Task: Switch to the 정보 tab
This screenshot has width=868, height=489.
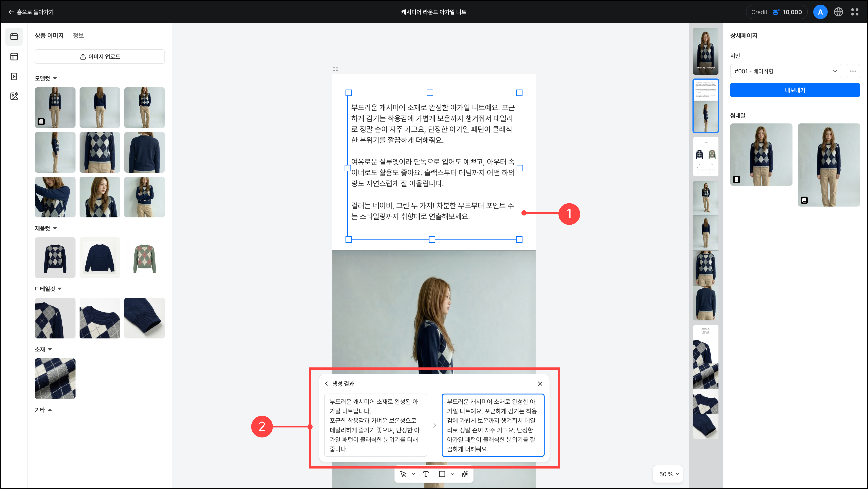Action: (79, 35)
